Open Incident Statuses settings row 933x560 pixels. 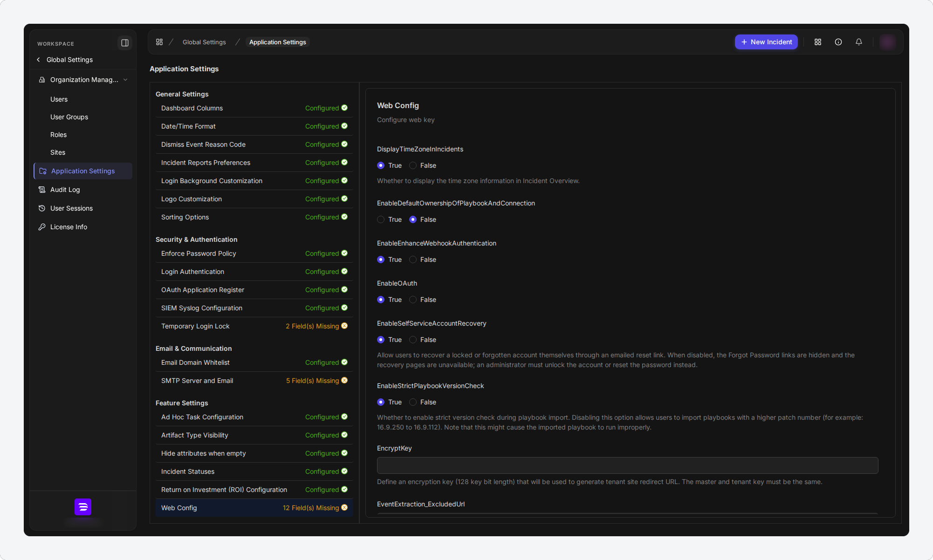254,471
